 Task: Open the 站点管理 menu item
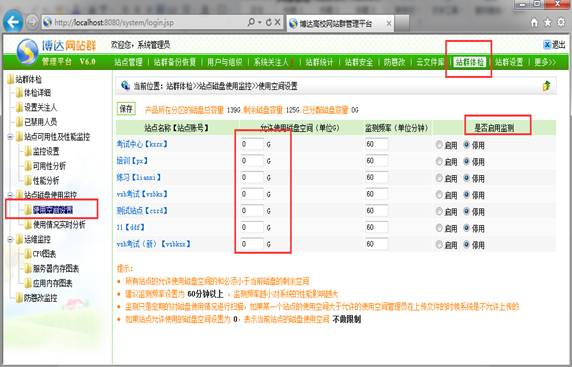(x=128, y=62)
